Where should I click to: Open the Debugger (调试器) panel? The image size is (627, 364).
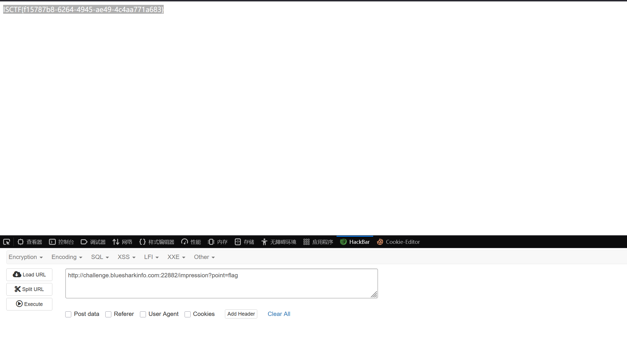[93, 242]
